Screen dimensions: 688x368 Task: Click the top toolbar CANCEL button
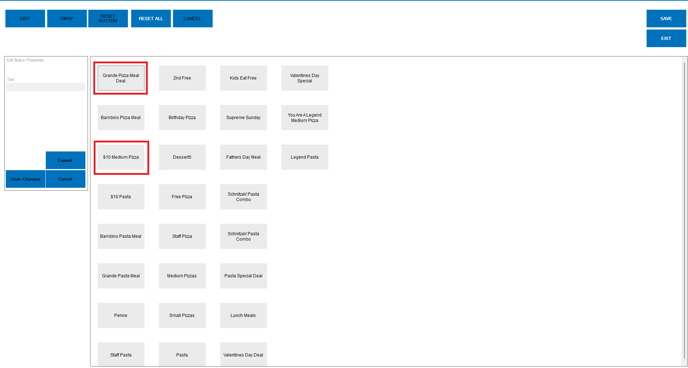193,19
